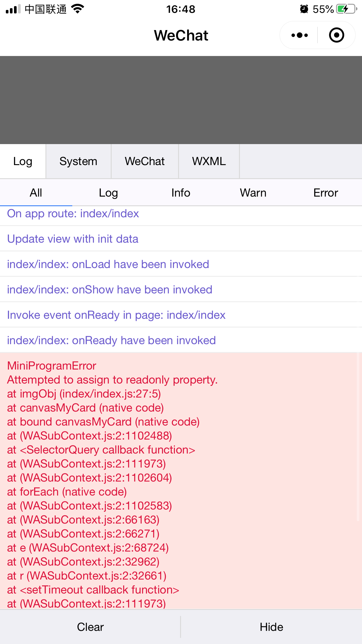Select the onLoad have been invoked entry
This screenshot has width=362, height=644.
point(181,264)
